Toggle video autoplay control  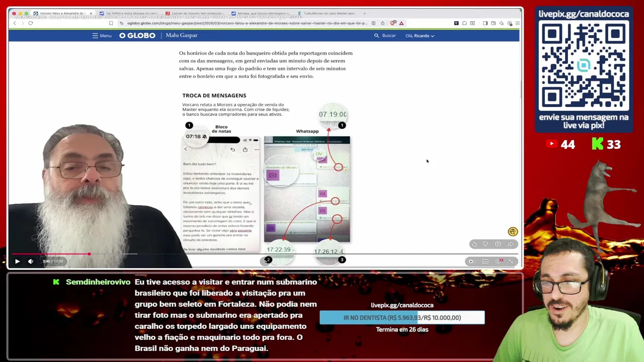pos(471,261)
